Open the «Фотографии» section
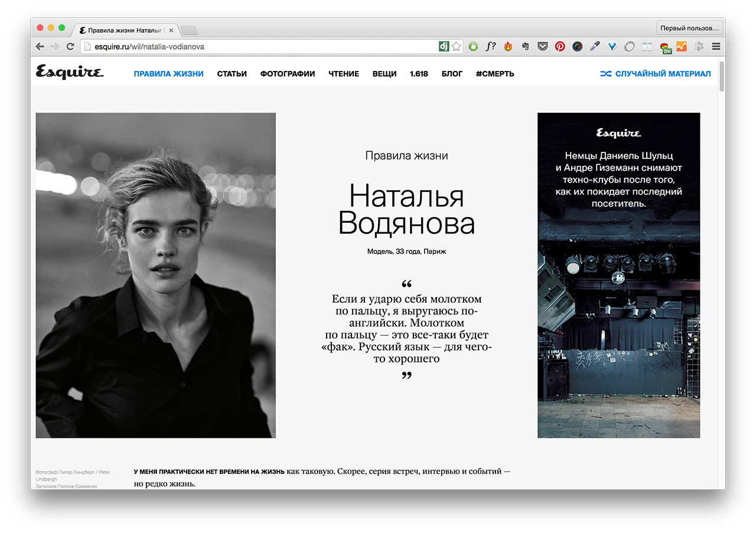 [x=287, y=74]
